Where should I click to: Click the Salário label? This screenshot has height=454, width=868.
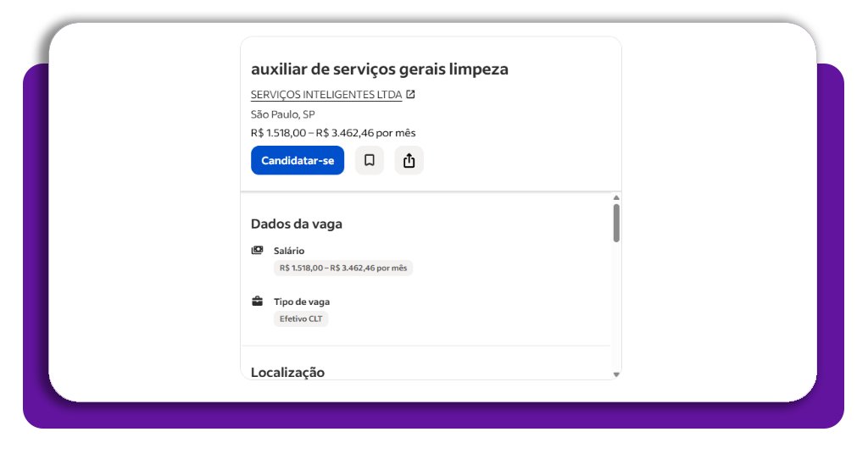(x=289, y=251)
